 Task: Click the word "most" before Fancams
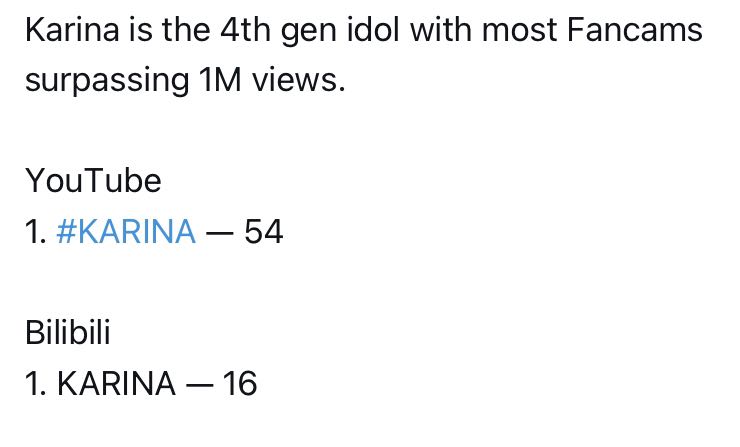point(519,31)
